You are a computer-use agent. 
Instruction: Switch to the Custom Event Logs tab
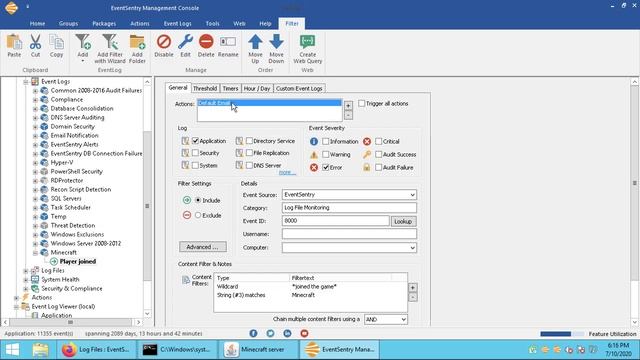[299, 89]
